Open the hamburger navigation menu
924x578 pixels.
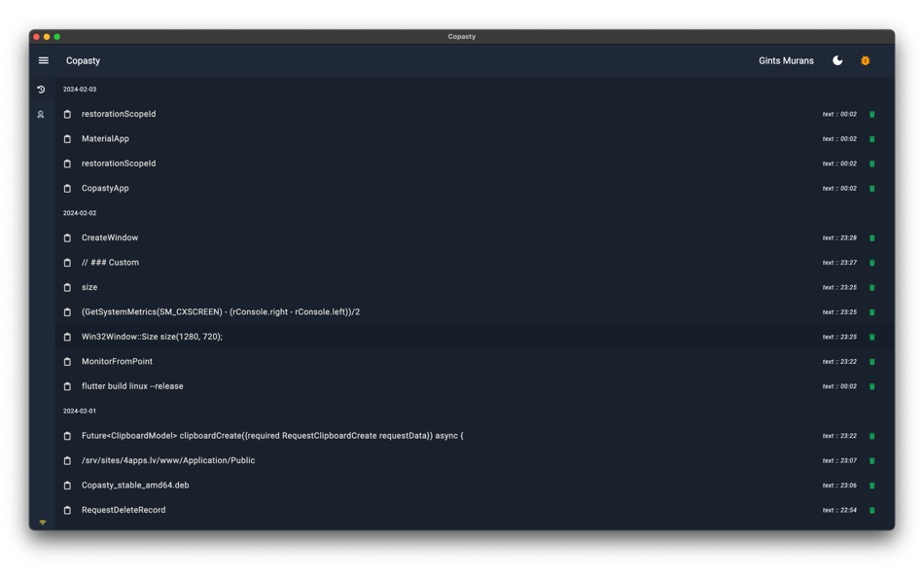click(43, 60)
